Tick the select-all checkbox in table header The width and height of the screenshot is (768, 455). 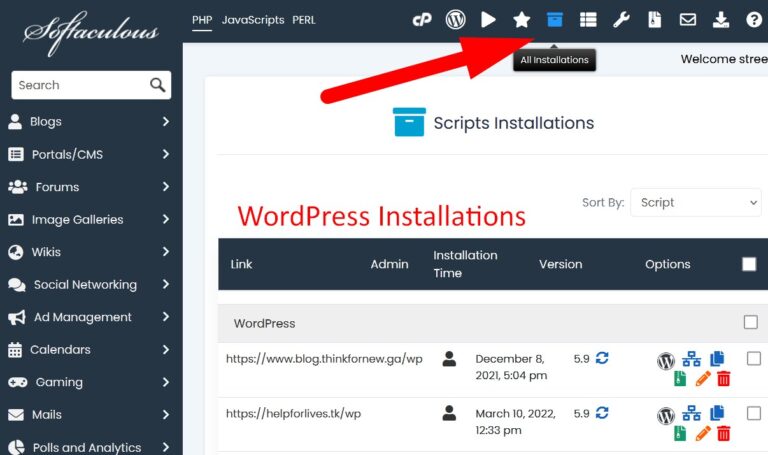click(x=749, y=264)
